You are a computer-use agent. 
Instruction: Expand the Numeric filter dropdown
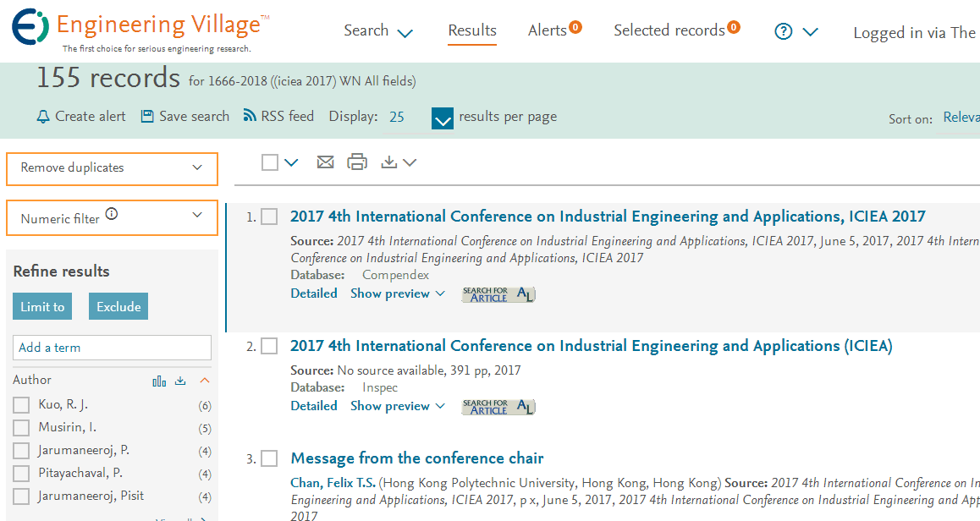pyautogui.click(x=112, y=218)
